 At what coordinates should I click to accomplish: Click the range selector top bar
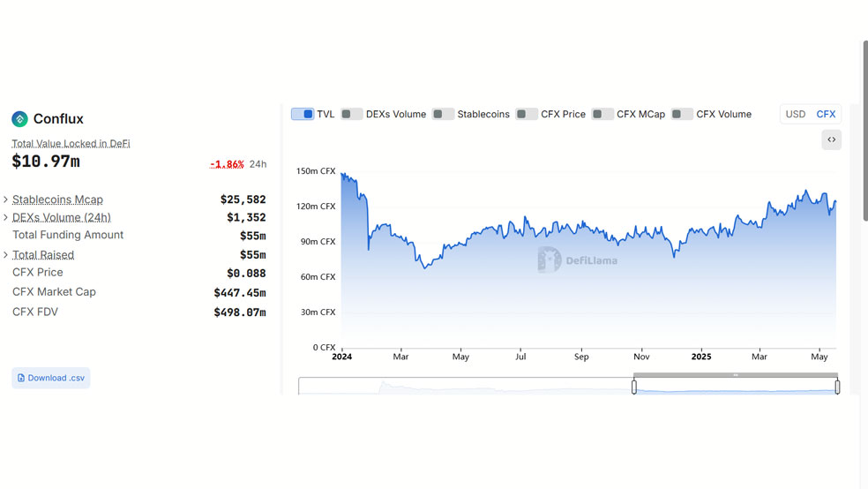coord(735,375)
